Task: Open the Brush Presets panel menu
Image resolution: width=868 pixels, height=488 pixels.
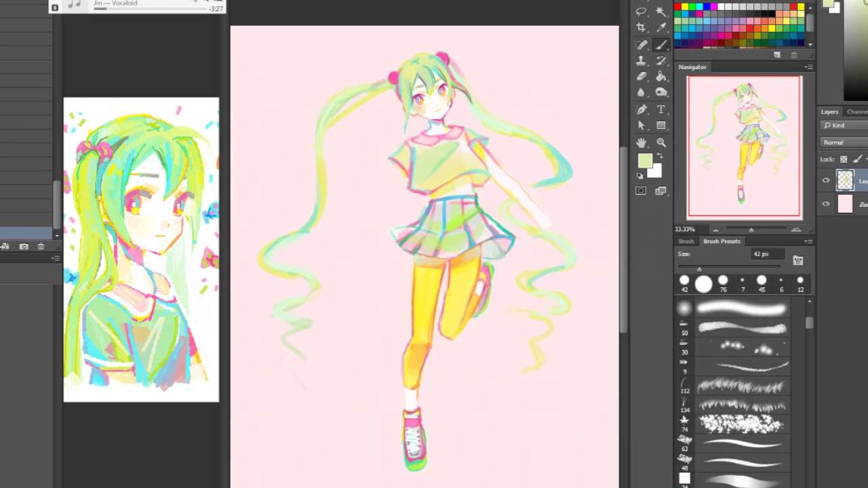Action: pos(808,241)
